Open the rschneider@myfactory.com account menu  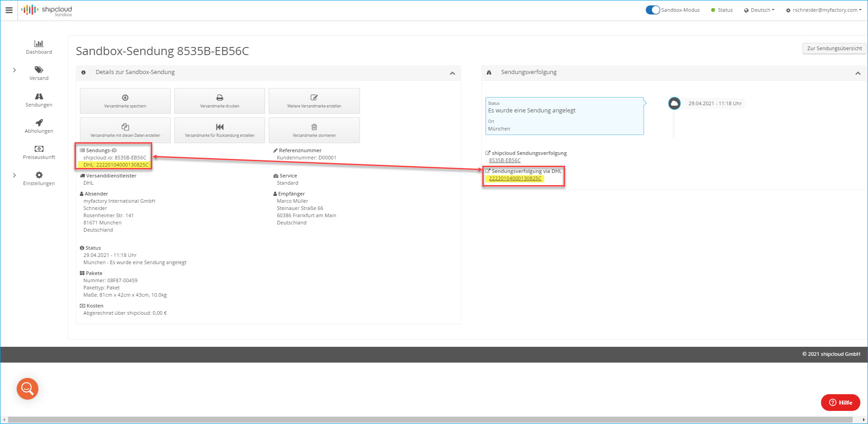click(x=824, y=10)
